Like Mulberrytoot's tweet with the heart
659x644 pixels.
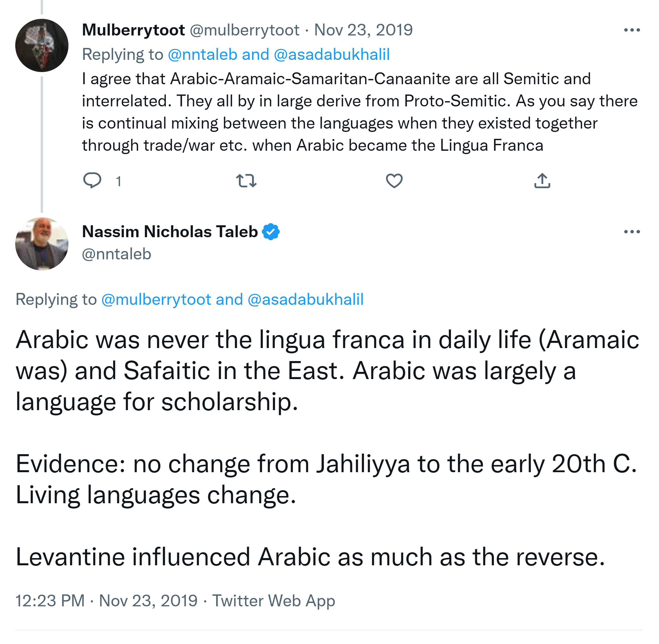coord(394,181)
